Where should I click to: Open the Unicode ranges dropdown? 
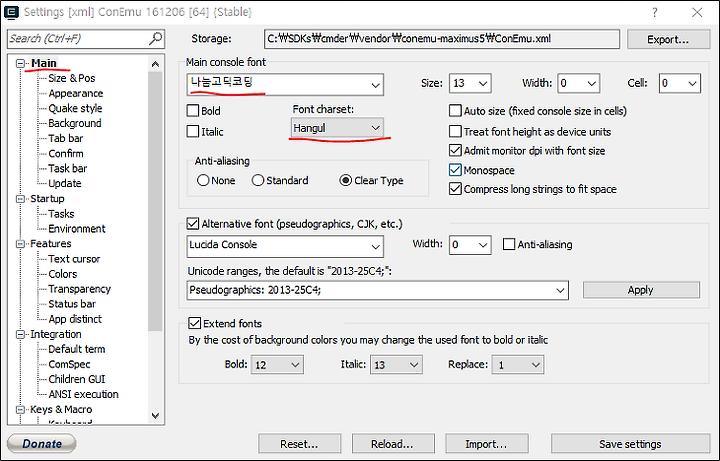(560, 291)
